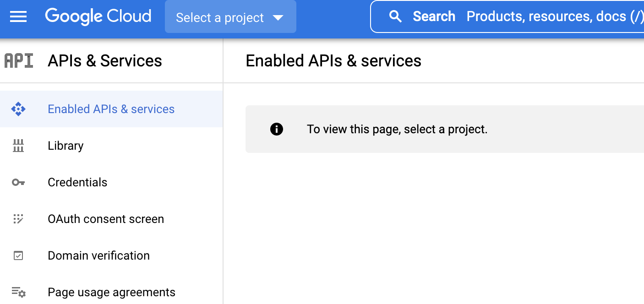Click the Page usage agreements sidebar entry
Viewport: 644px width, 304px height.
pyautogui.click(x=111, y=292)
